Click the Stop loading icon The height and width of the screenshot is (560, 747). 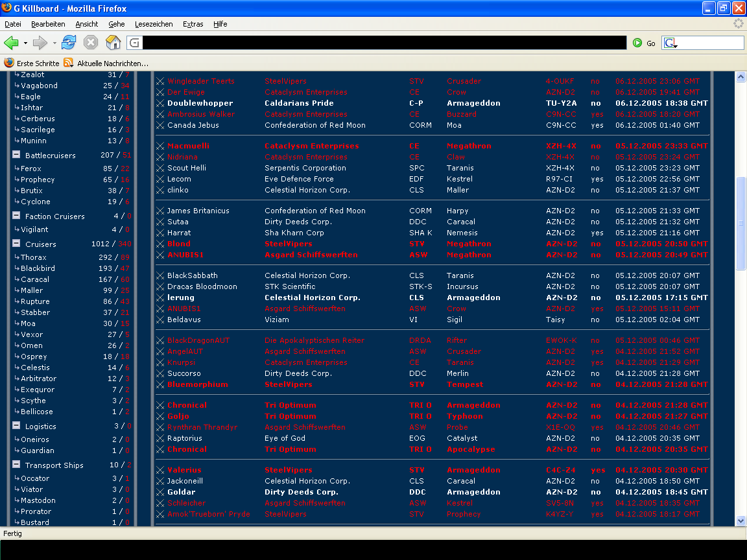91,43
